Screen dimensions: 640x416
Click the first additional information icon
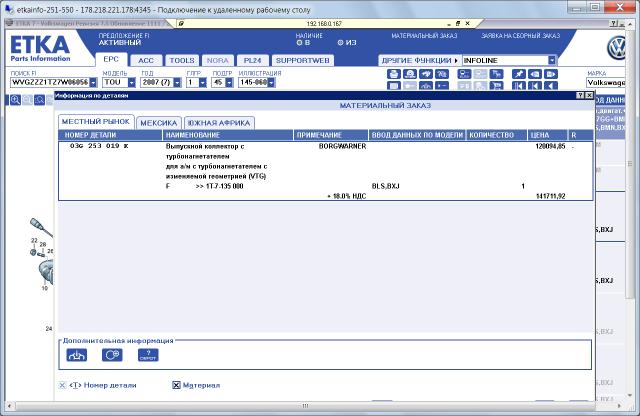pyautogui.click(x=77, y=355)
